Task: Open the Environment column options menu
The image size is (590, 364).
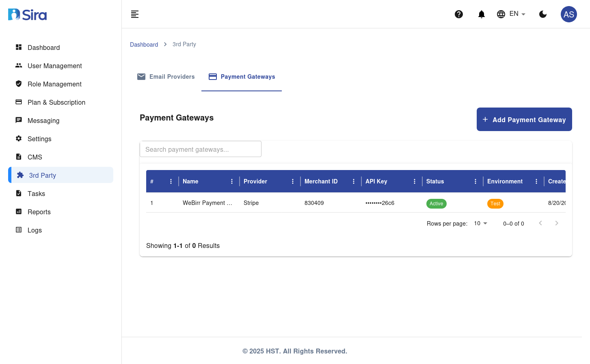Action: point(536,181)
